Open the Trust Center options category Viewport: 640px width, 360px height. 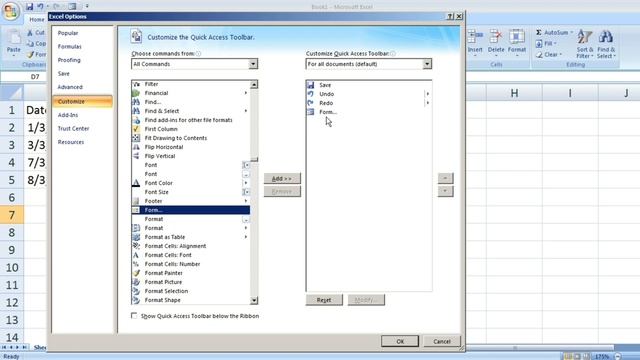(73, 129)
